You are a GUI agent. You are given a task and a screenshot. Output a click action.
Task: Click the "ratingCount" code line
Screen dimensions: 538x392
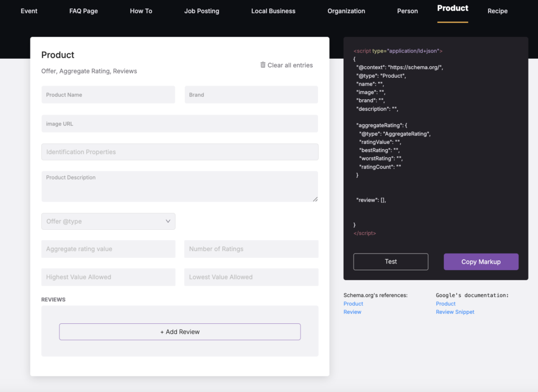[x=380, y=167]
